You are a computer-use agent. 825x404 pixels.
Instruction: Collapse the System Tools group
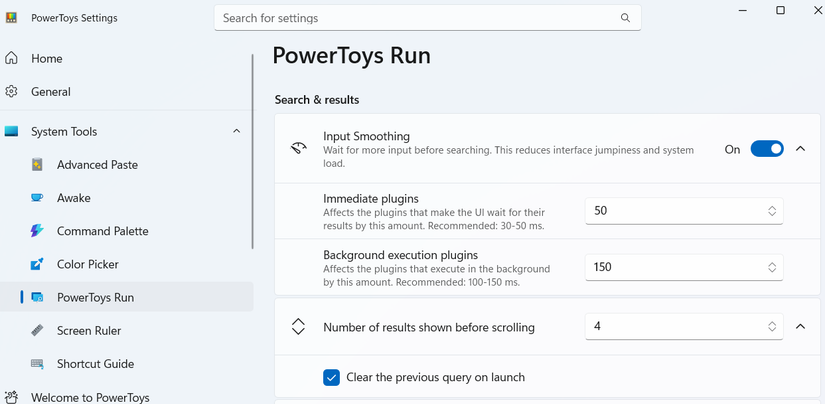236,132
